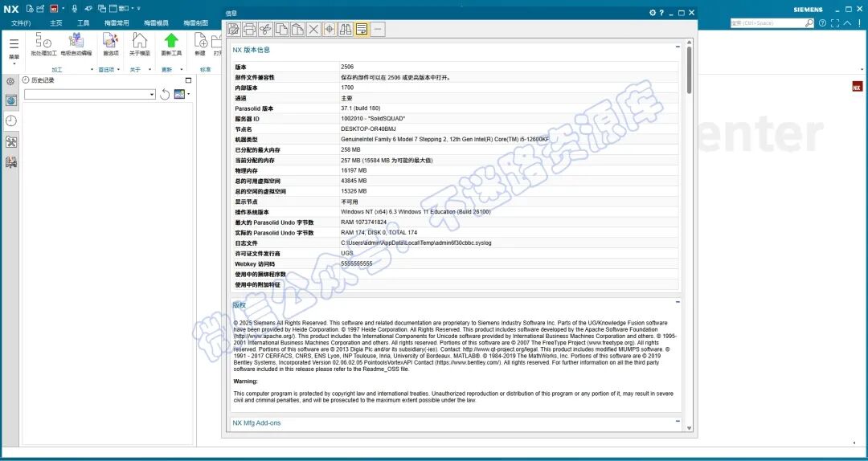Open the 批处理加工 batch machining tool
Screen dimensions: 868x461
click(x=43, y=43)
